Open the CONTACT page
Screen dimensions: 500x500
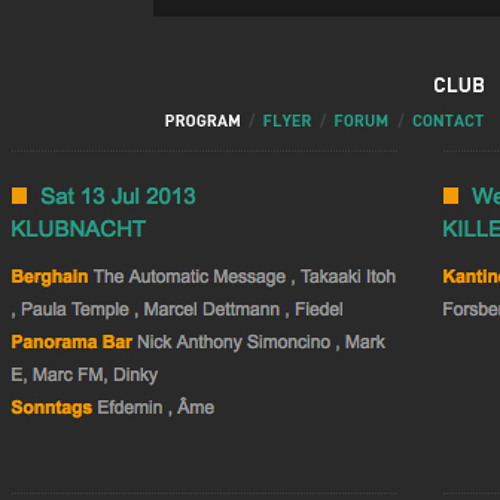[x=448, y=121]
